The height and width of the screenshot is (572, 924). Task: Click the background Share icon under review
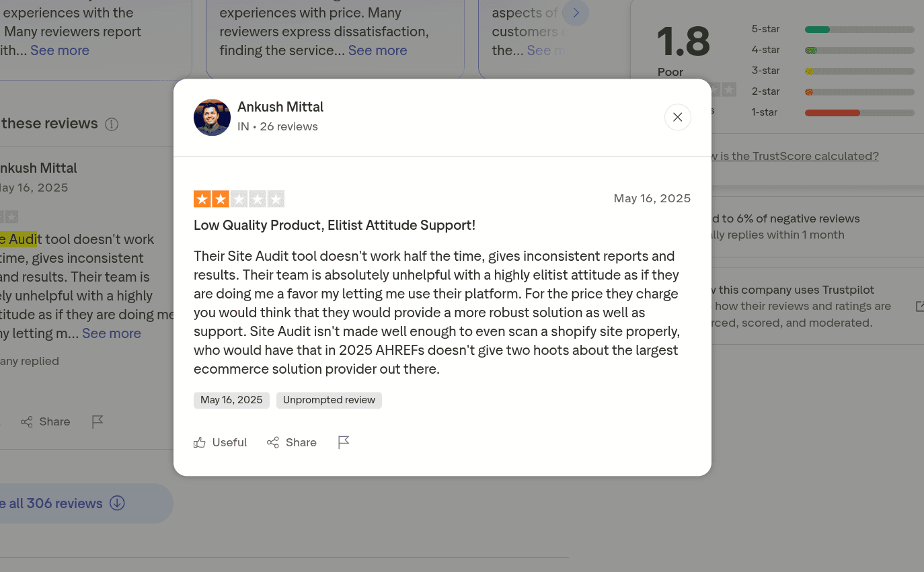tap(27, 421)
